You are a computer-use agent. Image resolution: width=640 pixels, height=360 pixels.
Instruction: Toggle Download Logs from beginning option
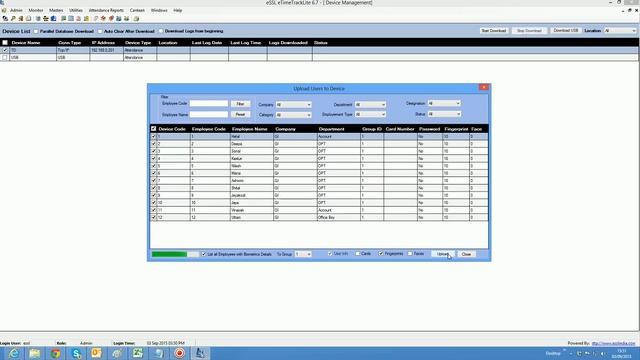[161, 31]
